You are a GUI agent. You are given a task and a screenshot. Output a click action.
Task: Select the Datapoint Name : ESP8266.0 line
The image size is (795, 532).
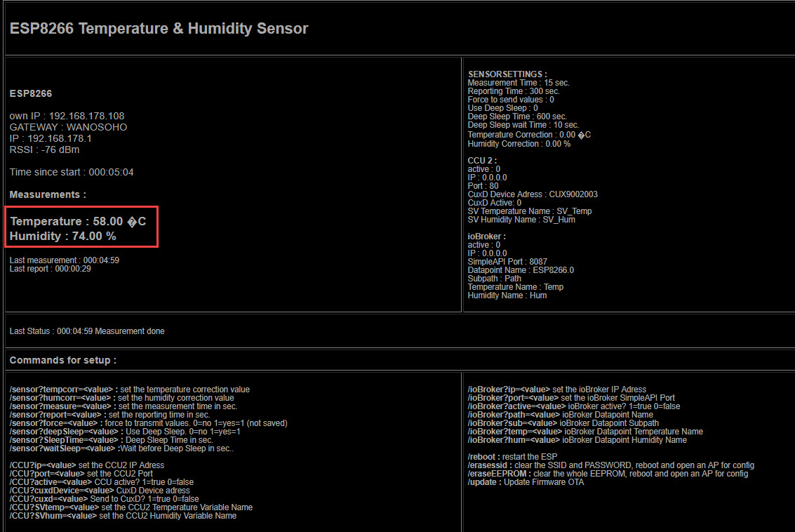point(521,270)
